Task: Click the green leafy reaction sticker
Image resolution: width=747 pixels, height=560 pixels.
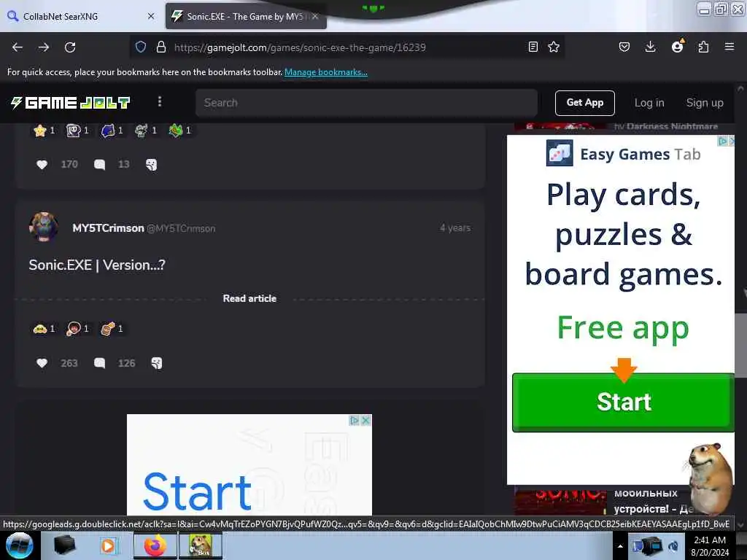Action: pyautogui.click(x=176, y=130)
